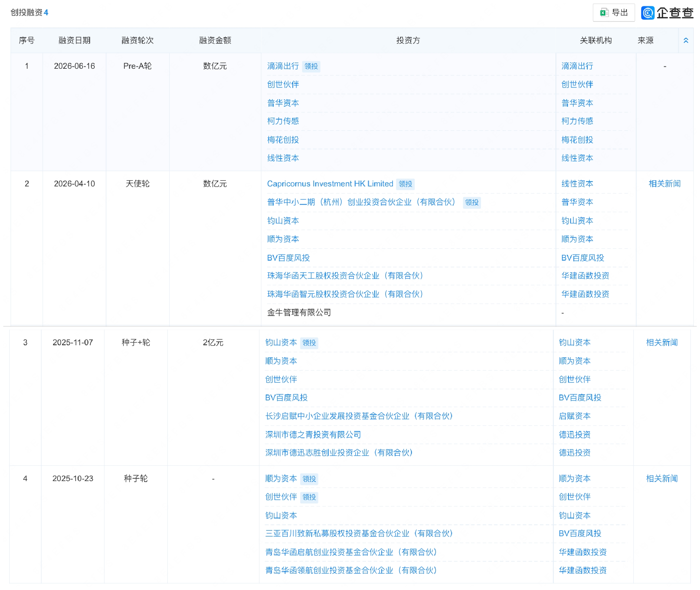Viewport: 700px width, 590px height.
Task: Open 梅花创投 investor link
Action: [283, 140]
